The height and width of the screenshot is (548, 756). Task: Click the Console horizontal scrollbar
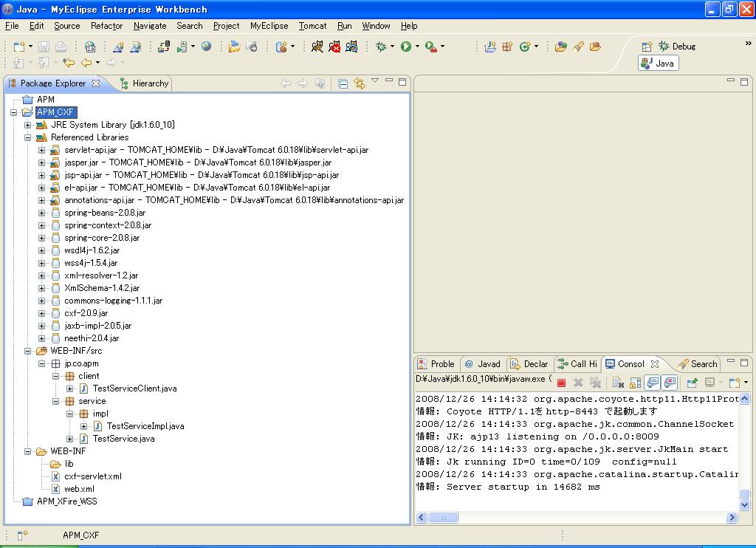click(x=443, y=518)
